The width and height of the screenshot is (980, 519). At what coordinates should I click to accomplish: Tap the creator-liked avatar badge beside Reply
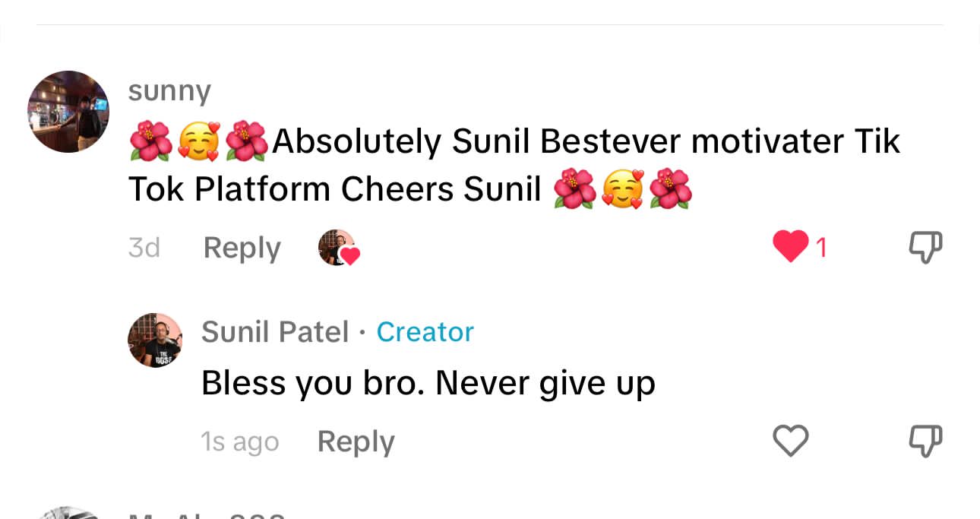[337, 248]
